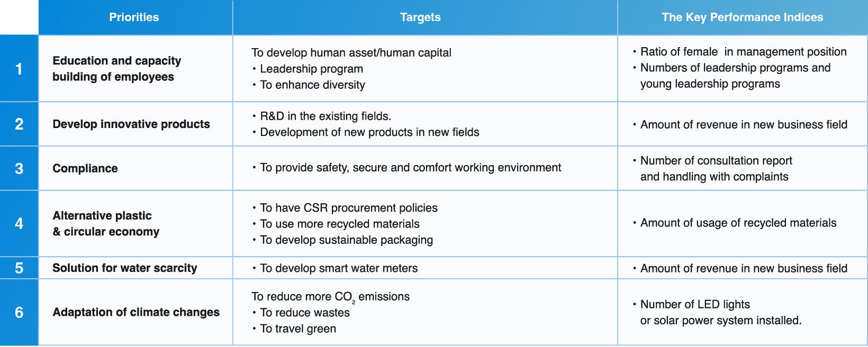Click To use more recycled materials

coord(340,224)
